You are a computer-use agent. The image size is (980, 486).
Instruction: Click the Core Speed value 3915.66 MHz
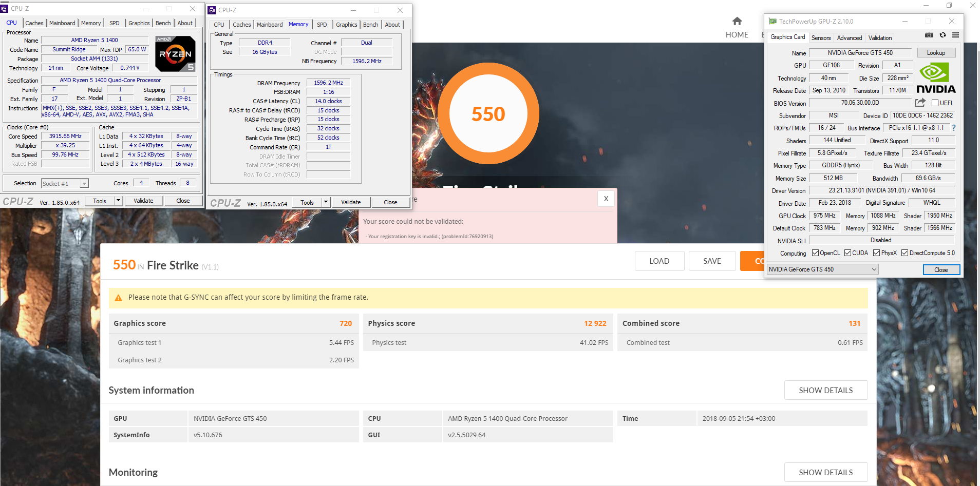pos(65,137)
